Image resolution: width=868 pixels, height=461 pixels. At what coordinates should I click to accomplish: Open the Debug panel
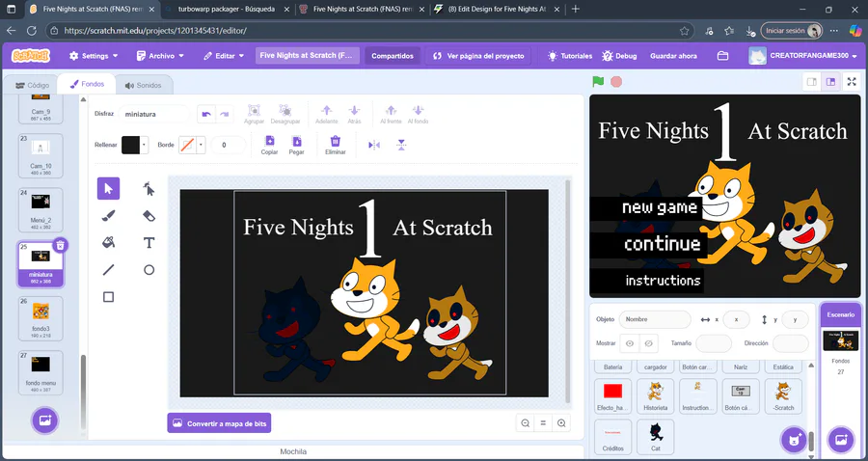(619, 56)
